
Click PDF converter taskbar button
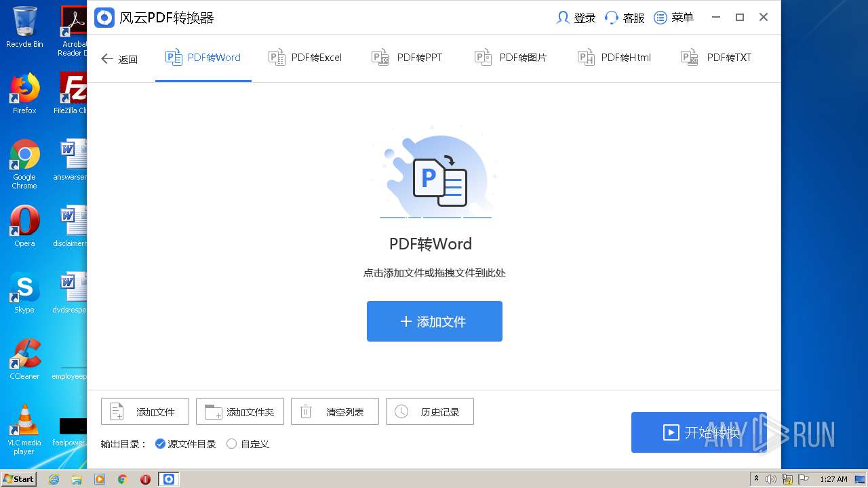[169, 479]
